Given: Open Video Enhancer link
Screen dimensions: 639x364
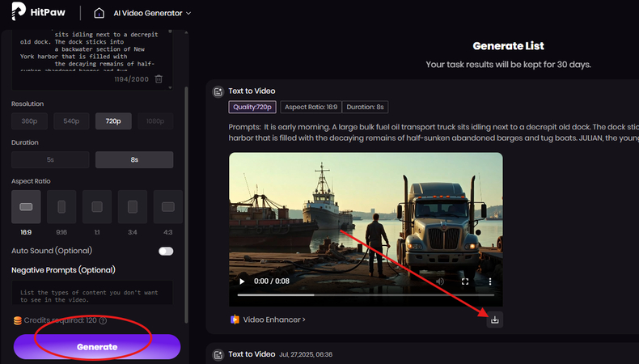Looking at the screenshot, I should [x=274, y=320].
